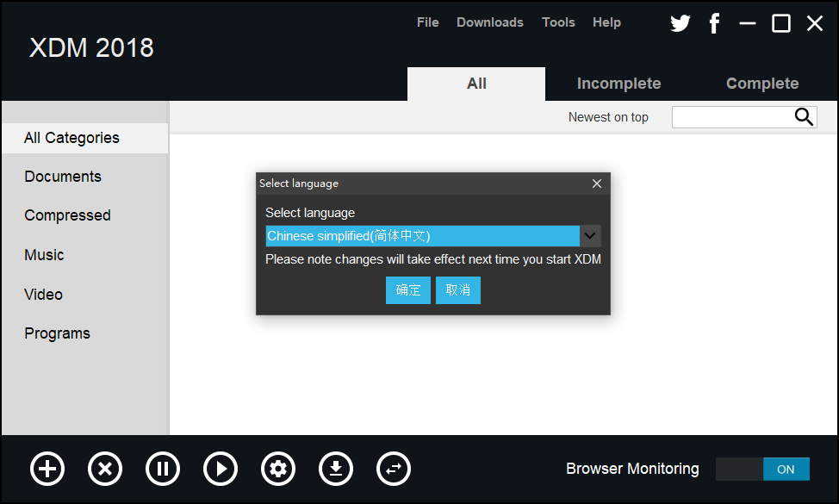Open settings with the gear icon
Viewport: 839px width, 504px height.
(278, 469)
